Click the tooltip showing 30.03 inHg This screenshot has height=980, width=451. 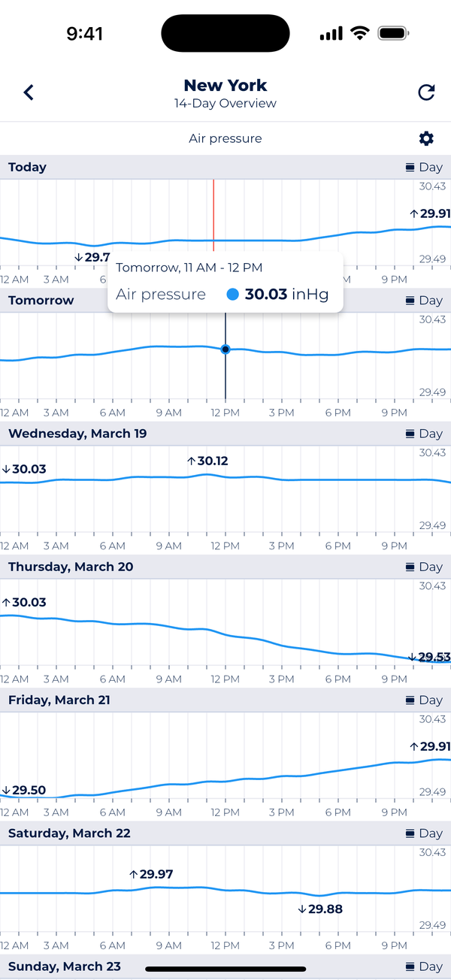tap(225, 282)
